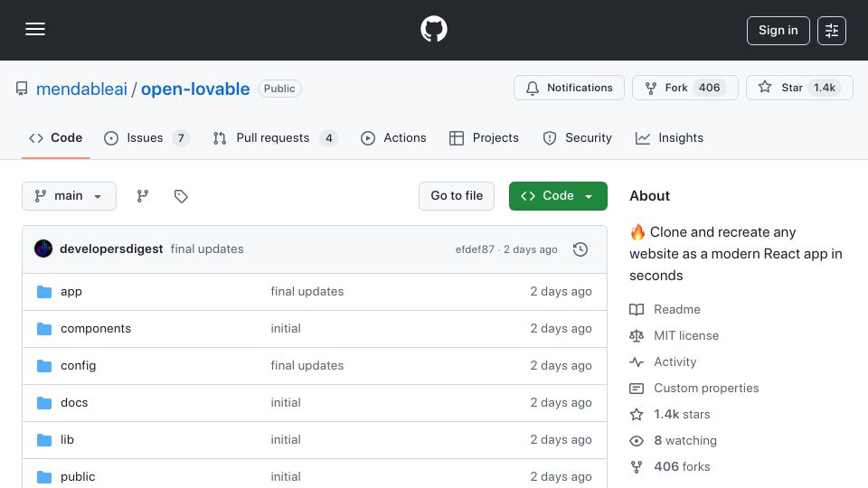Open the 8 watching link
The height and width of the screenshot is (488, 868).
(x=685, y=441)
